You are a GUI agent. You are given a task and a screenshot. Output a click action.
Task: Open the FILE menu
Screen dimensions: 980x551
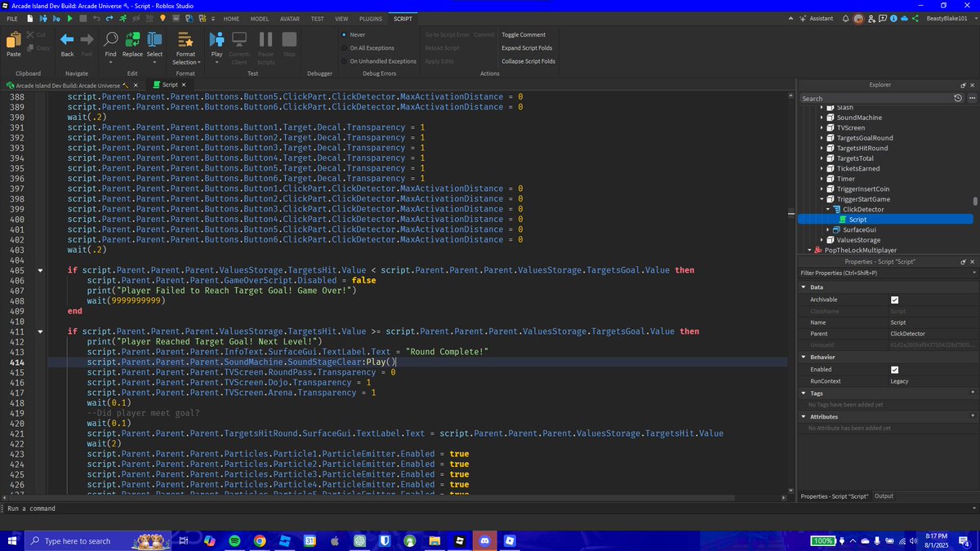12,18
